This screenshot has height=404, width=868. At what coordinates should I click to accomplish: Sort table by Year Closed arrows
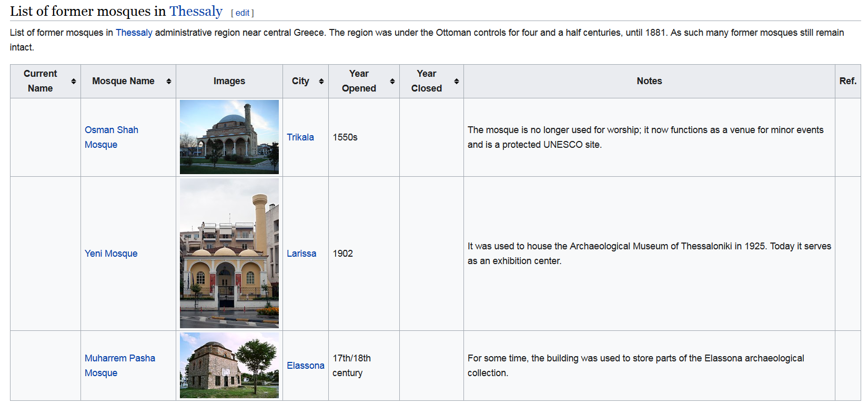[x=457, y=81]
